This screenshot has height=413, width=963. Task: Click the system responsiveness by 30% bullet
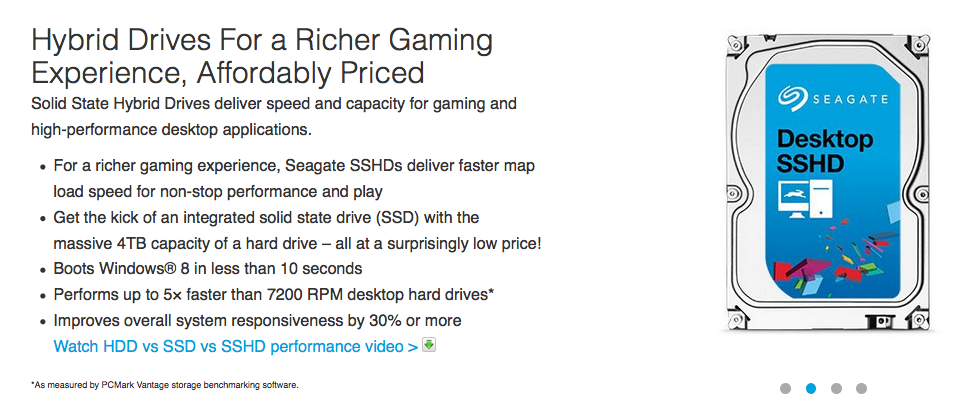[257, 320]
